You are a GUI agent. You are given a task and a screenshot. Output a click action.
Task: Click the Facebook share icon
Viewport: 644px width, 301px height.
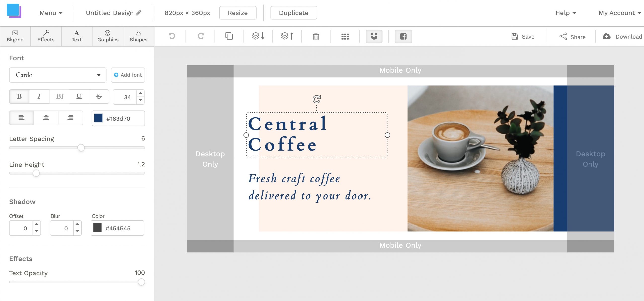coord(403,36)
